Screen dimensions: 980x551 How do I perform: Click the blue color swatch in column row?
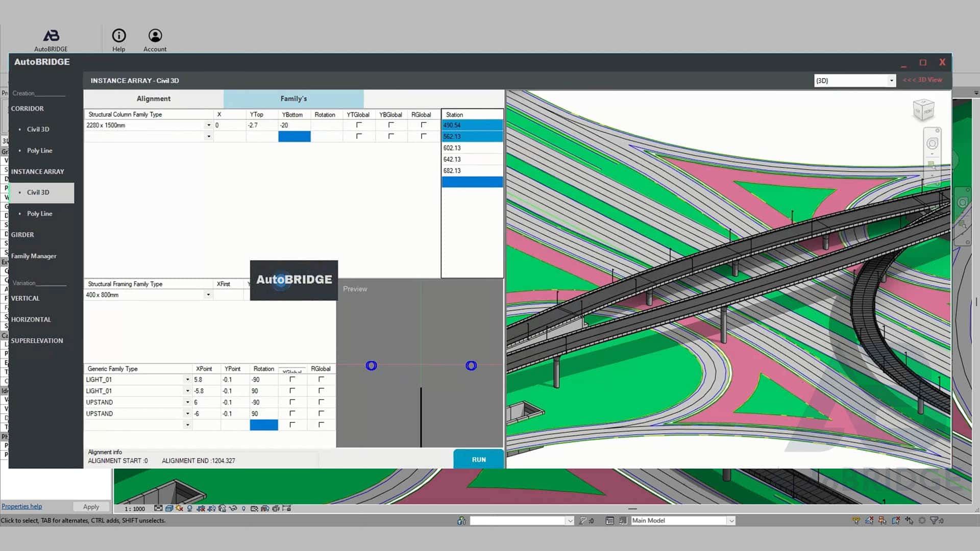(294, 137)
